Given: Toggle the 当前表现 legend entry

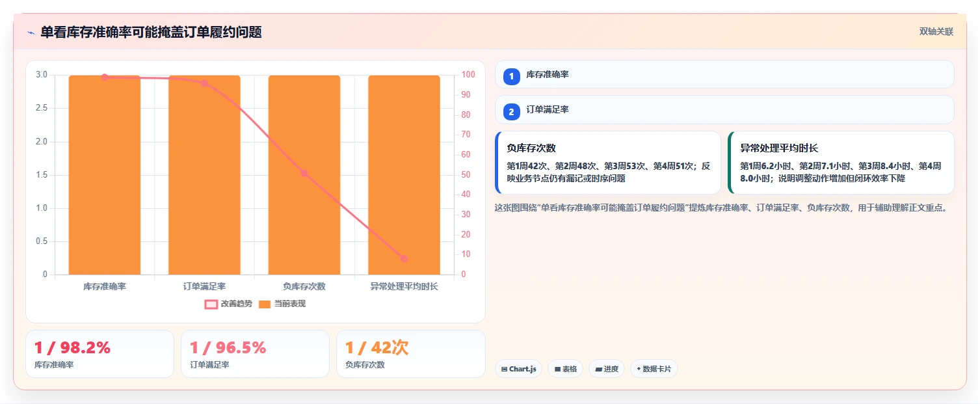Looking at the screenshot, I should click(282, 304).
